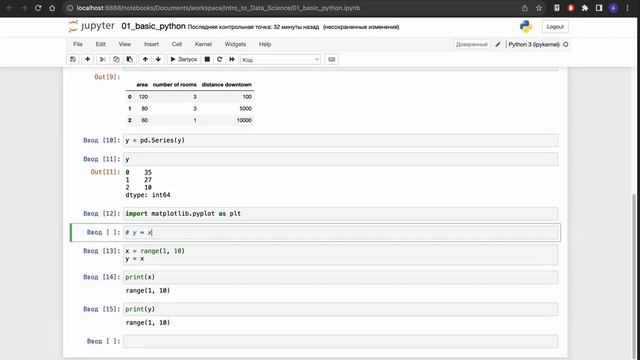Open the Insert menu
Image resolution: width=640 pixels, height=360 pixels.
151,44
